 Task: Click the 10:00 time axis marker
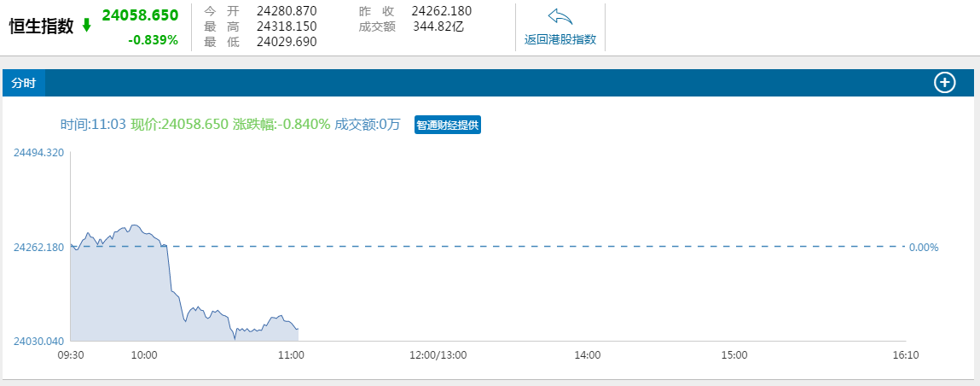click(144, 354)
